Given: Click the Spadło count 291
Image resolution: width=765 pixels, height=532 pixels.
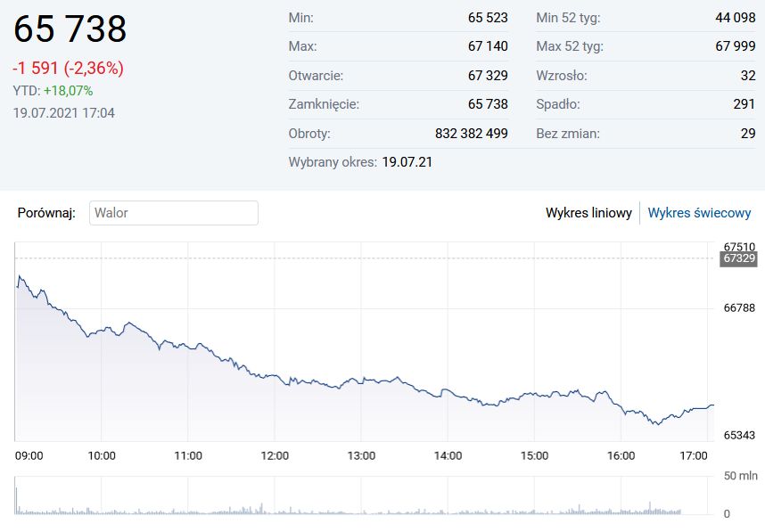Looking at the screenshot, I should click(744, 104).
